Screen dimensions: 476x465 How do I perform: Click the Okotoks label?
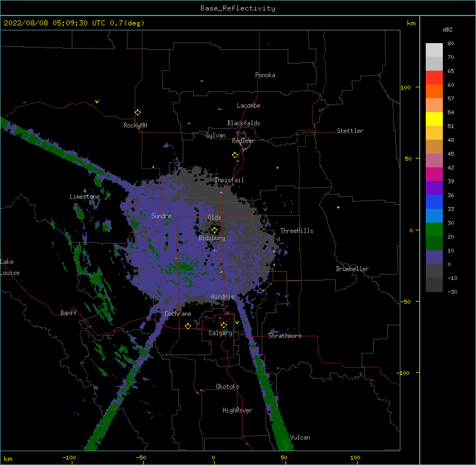tap(228, 387)
